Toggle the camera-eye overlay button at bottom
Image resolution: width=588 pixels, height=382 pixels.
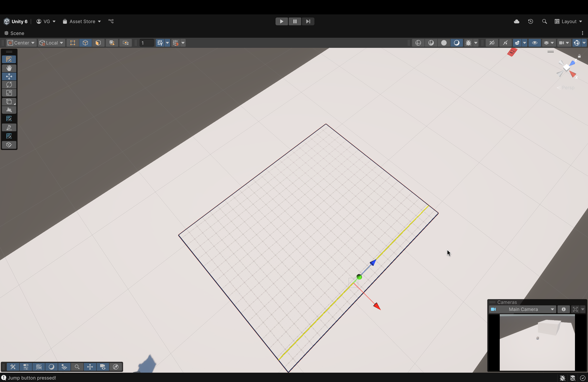(x=103, y=367)
